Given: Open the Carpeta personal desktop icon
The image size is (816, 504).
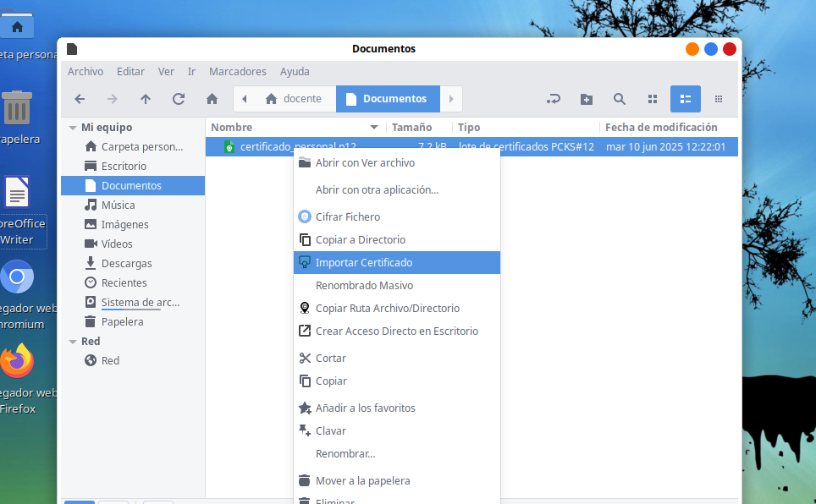Looking at the screenshot, I should click(x=17, y=26).
